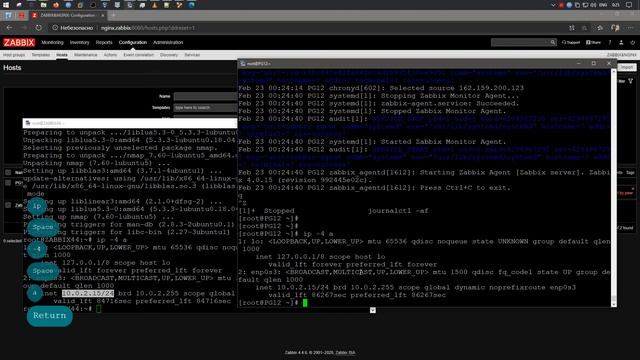Click the ENG language indicator
The width and height of the screenshot is (640, 360).
pyautogui.click(x=603, y=5)
